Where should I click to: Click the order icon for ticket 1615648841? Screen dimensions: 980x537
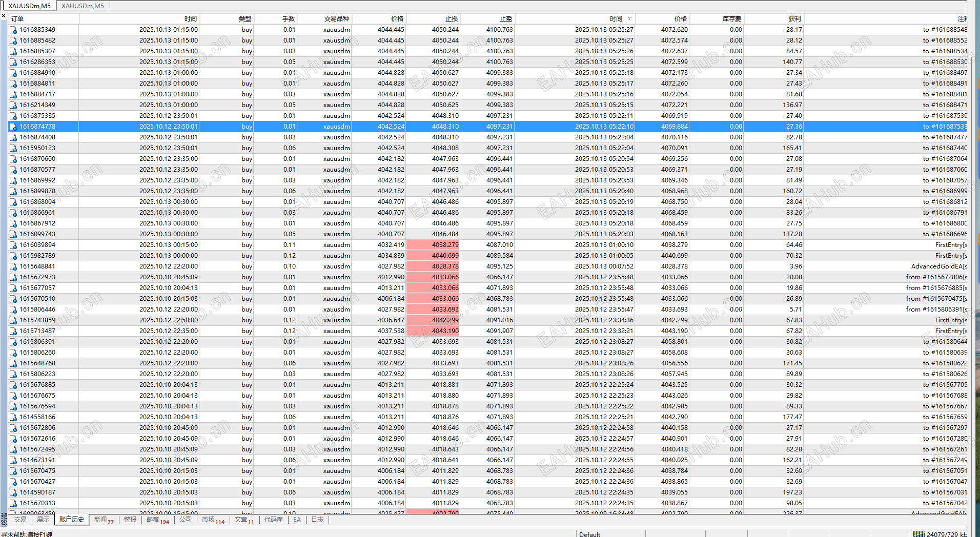[x=13, y=266]
